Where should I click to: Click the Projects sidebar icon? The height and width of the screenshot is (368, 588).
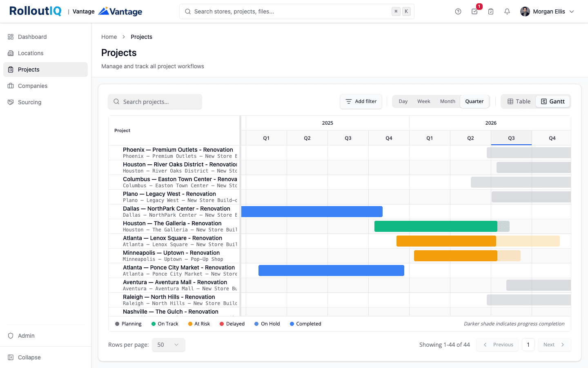coord(11,70)
